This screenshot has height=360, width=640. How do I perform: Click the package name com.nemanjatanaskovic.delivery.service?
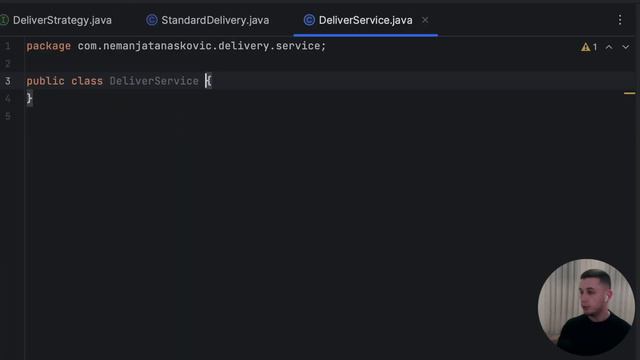tap(199, 46)
